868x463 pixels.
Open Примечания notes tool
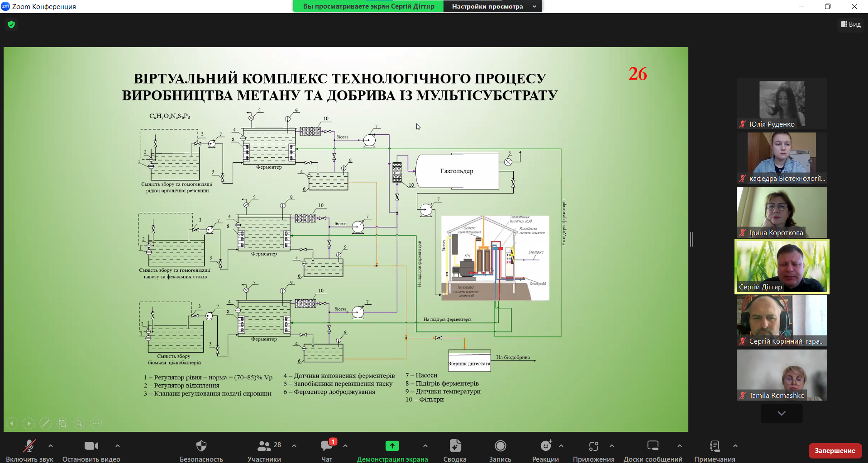(x=715, y=450)
